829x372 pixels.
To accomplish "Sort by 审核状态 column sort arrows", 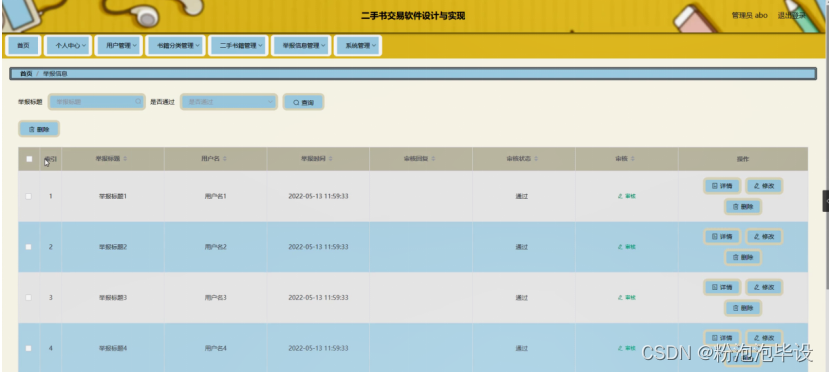I will 536,159.
